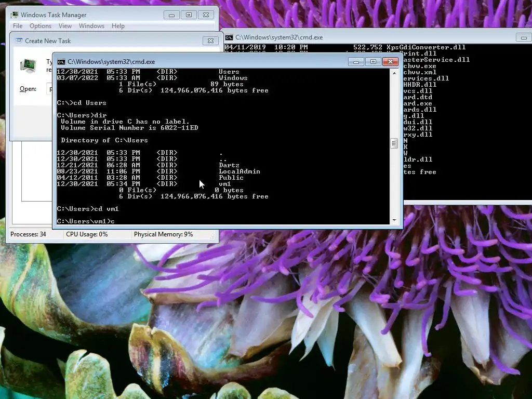This screenshot has width=532, height=399.
Task: Click the cmd scrollbar up arrow
Action: pos(394,73)
